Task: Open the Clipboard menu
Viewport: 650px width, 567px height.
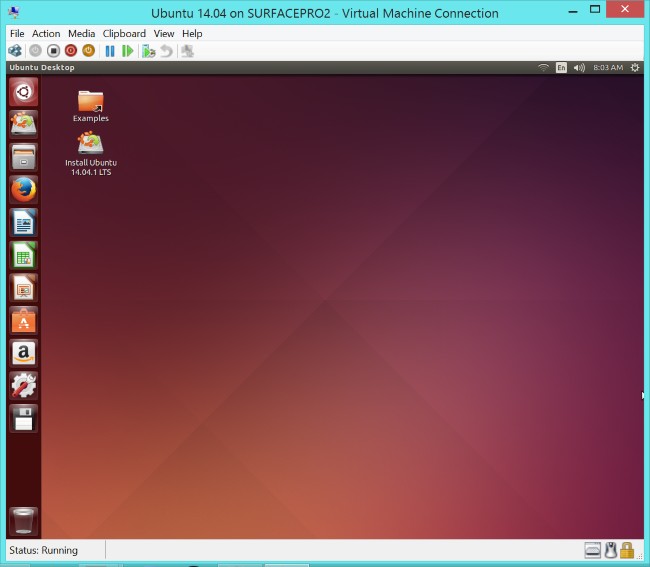Action: click(124, 34)
